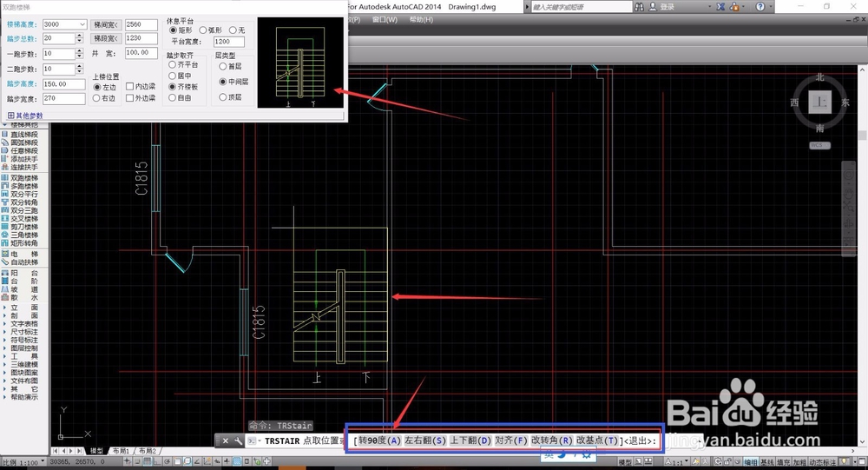Choose command option 左右翻(S)
The height and width of the screenshot is (470, 868).
click(425, 440)
